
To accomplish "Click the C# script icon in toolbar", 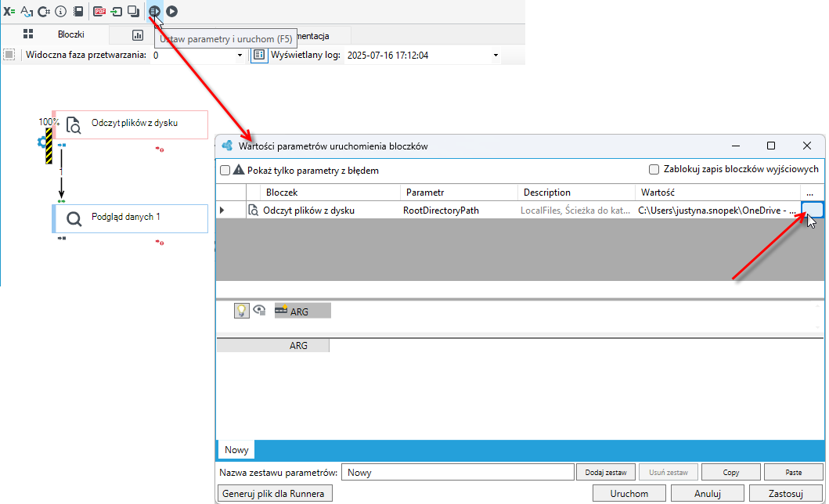I will (x=44, y=11).
